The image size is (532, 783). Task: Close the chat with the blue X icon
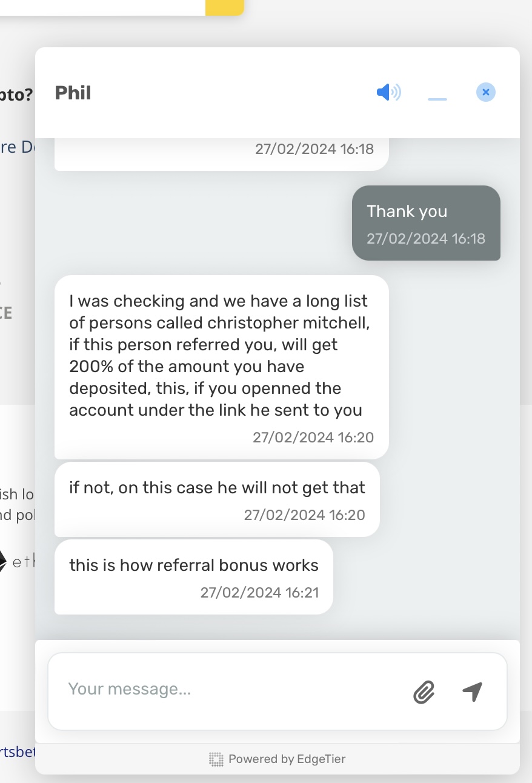(486, 92)
